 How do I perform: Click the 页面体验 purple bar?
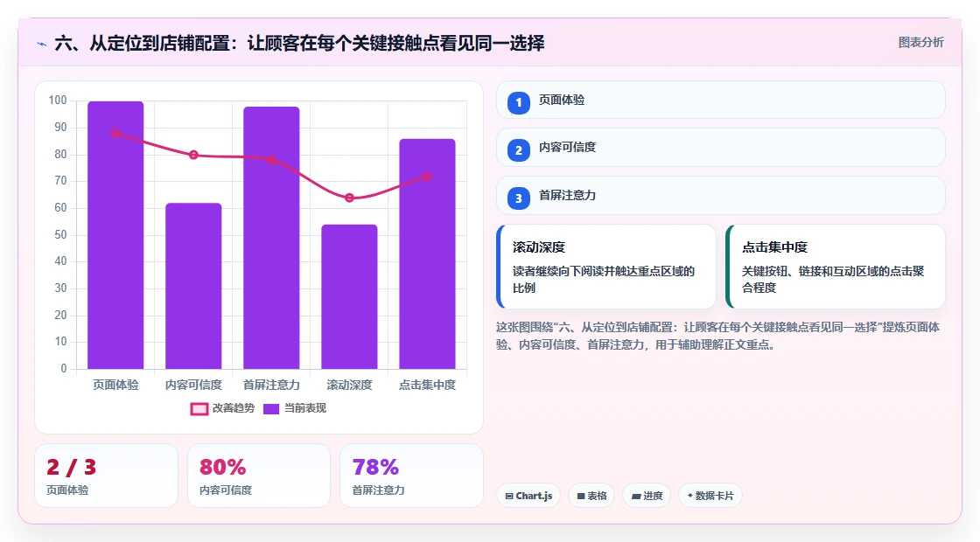115,235
